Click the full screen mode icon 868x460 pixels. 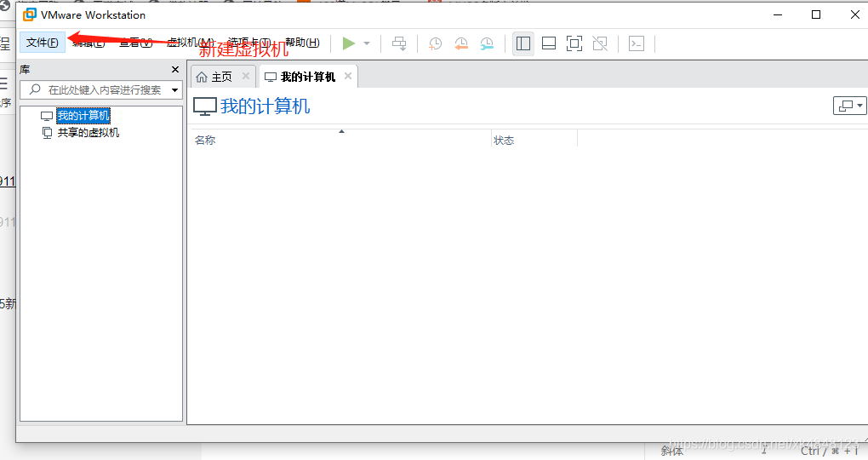574,43
